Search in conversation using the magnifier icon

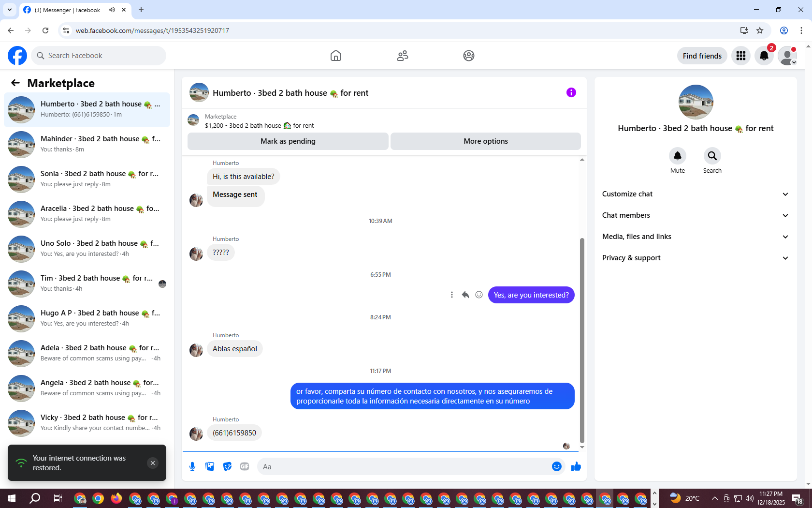(x=712, y=156)
